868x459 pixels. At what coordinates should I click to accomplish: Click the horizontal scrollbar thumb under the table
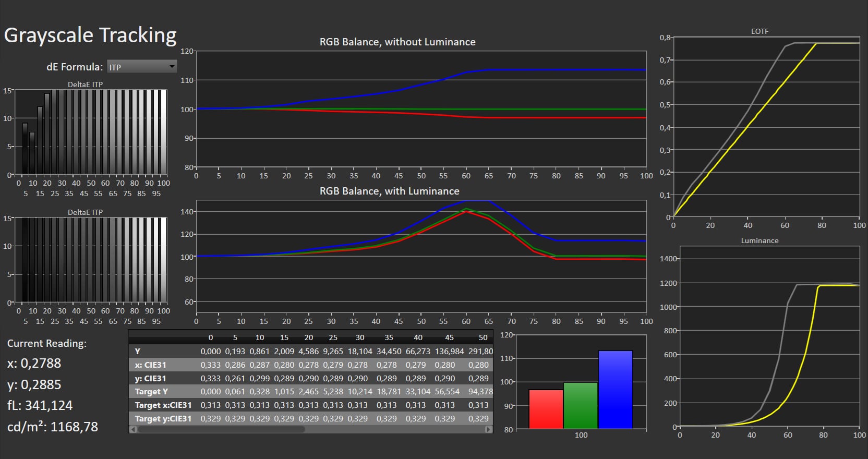pos(221,429)
